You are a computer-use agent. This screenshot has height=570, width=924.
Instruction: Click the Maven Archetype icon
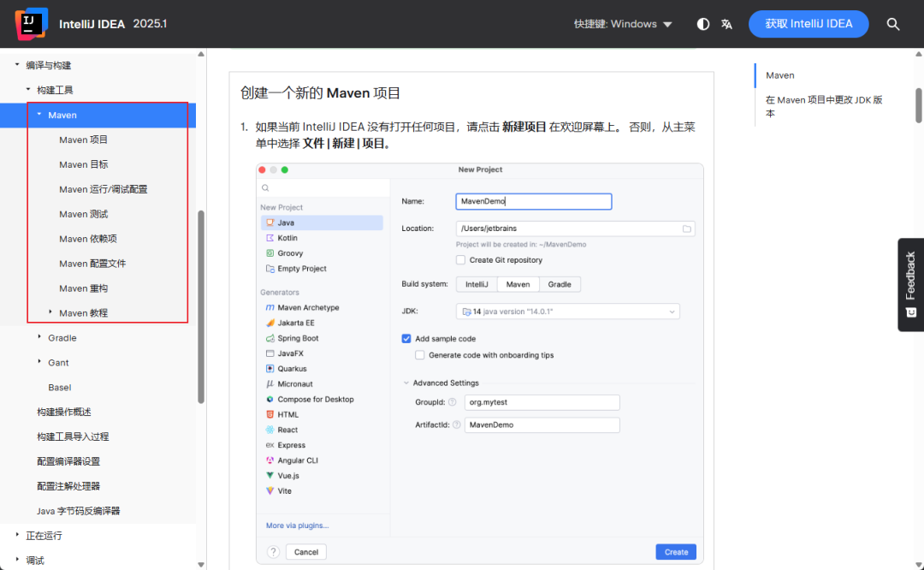[269, 308]
